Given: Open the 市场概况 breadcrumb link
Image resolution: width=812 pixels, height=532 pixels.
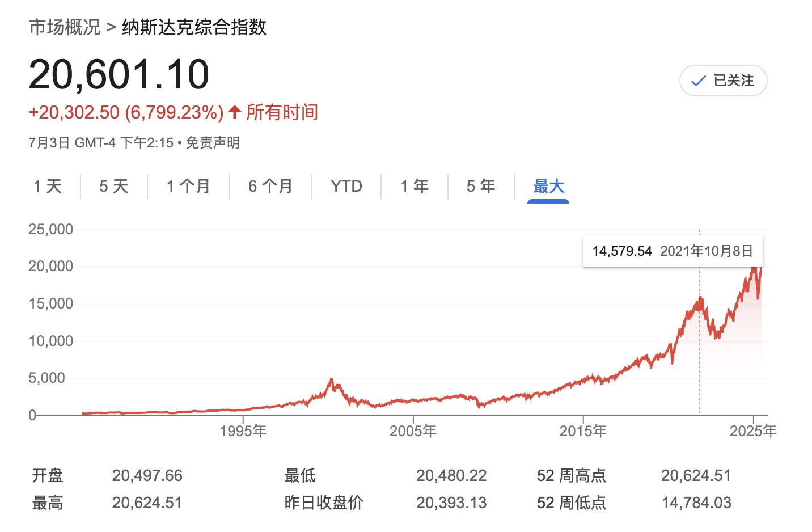Looking at the screenshot, I should pos(65,27).
